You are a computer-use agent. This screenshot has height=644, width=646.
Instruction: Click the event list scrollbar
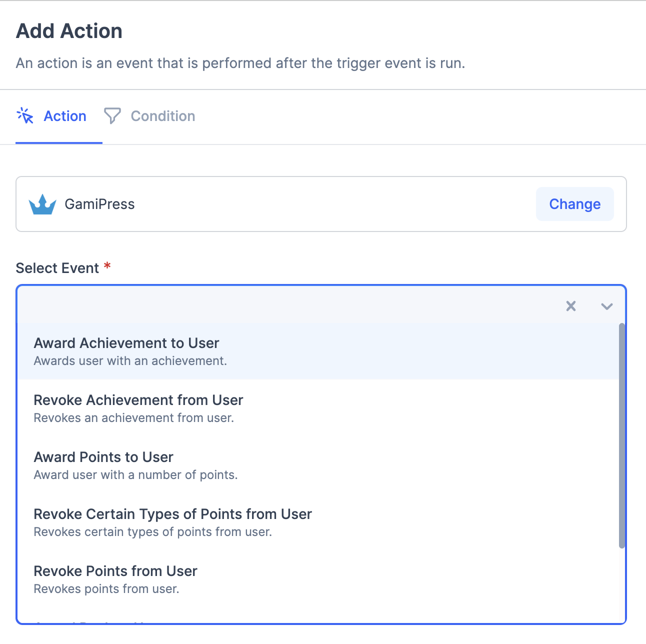(x=621, y=435)
